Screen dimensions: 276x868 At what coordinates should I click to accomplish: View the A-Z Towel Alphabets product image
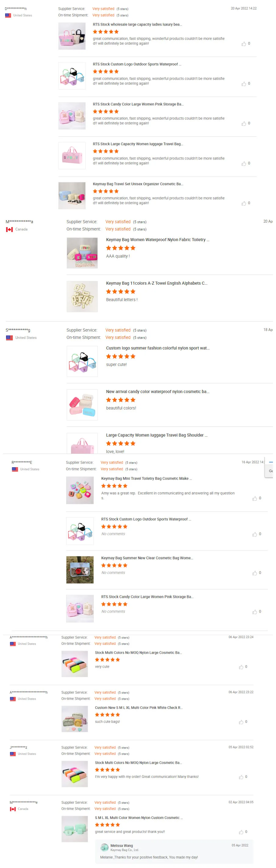(x=82, y=296)
